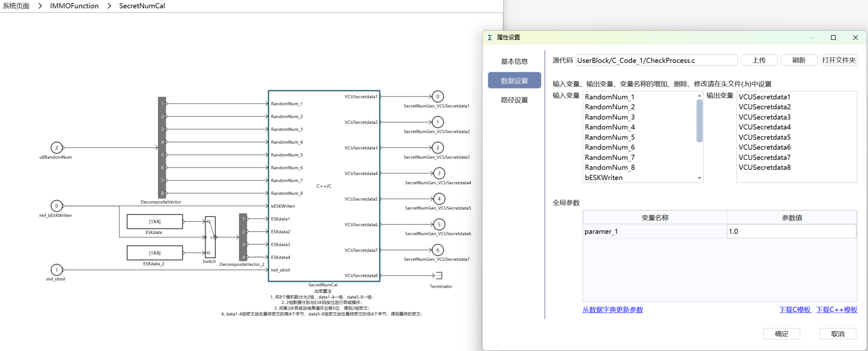Viewport: 868px width, 351px height.
Task: Click the Terminator block icon
Action: tap(439, 276)
